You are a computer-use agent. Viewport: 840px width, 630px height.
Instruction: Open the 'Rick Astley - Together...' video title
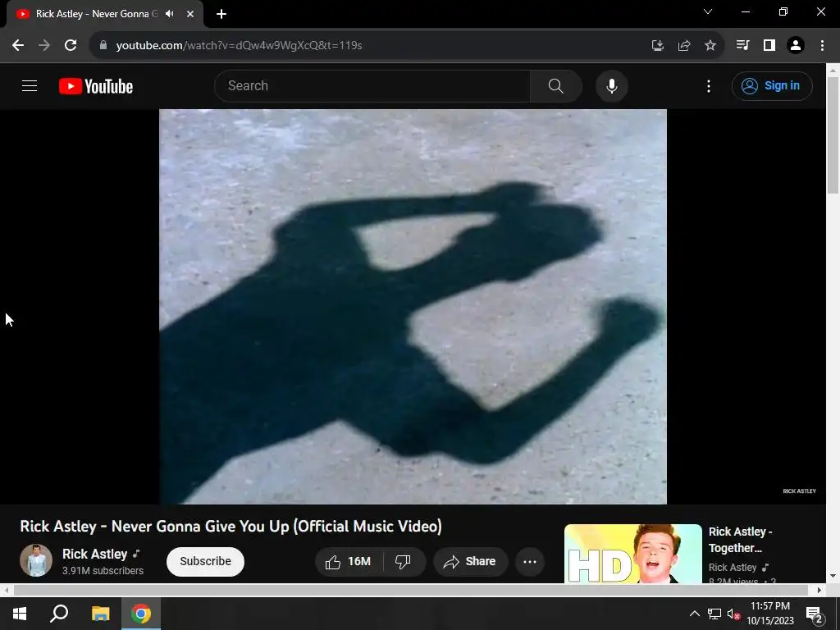pos(741,540)
